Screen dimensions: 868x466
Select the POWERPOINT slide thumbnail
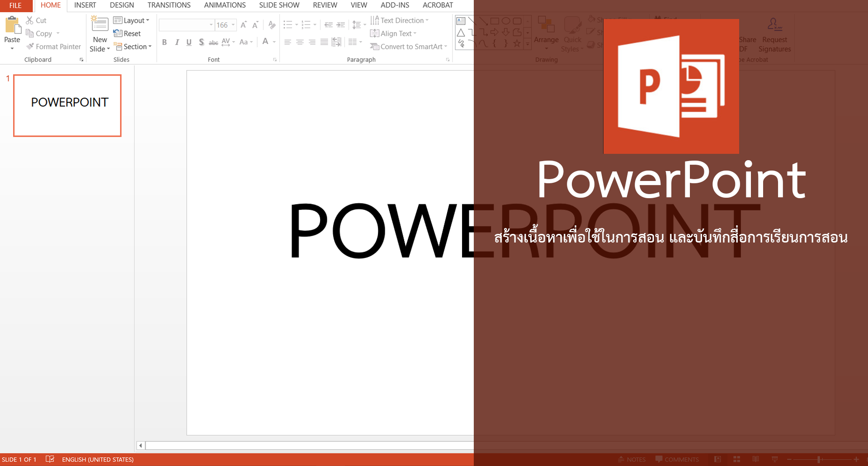click(67, 105)
